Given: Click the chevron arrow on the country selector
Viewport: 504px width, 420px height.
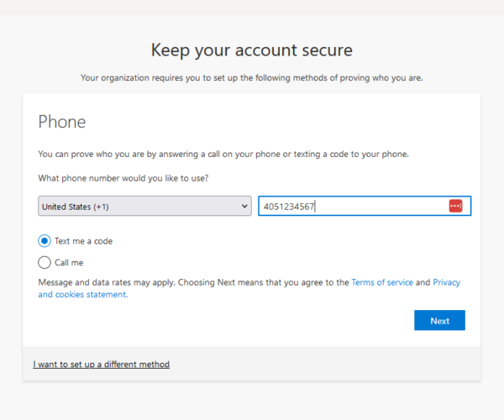Looking at the screenshot, I should (x=244, y=207).
